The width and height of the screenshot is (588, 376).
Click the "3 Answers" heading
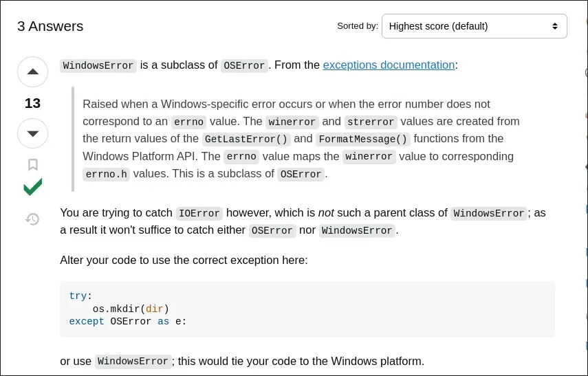pos(50,27)
